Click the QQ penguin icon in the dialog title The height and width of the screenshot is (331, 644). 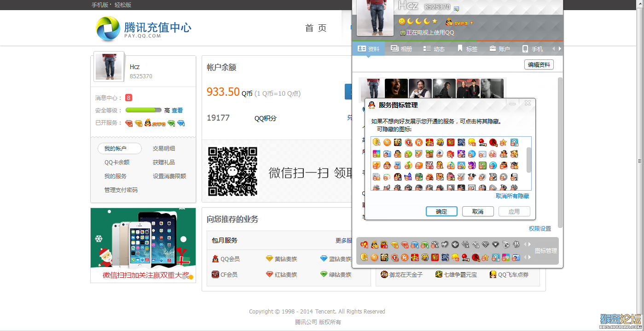pos(371,105)
